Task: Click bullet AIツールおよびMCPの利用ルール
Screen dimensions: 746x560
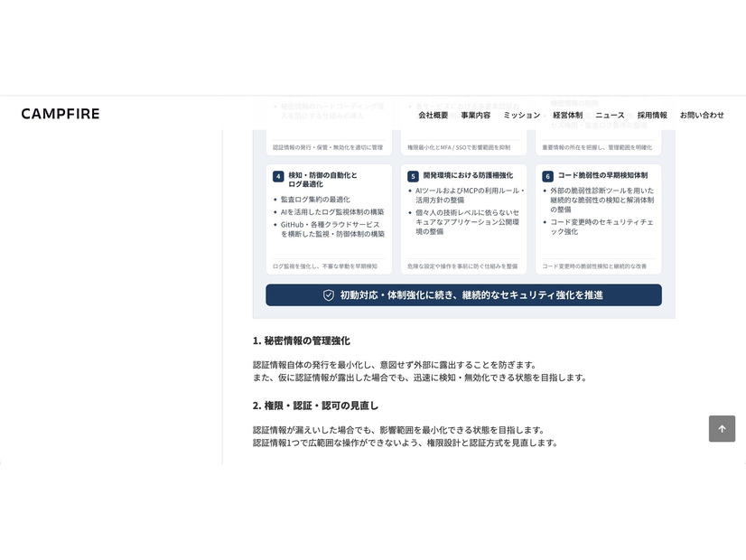Action: pyautogui.click(x=470, y=195)
